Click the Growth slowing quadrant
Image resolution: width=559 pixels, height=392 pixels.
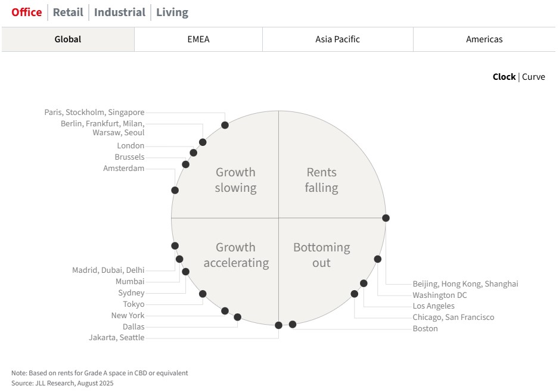(x=235, y=180)
